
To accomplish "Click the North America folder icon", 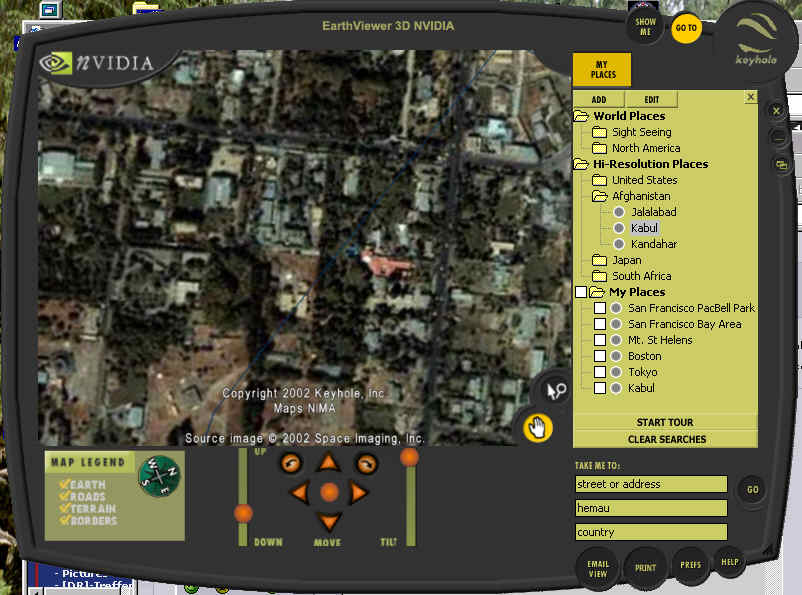I will 599,148.
